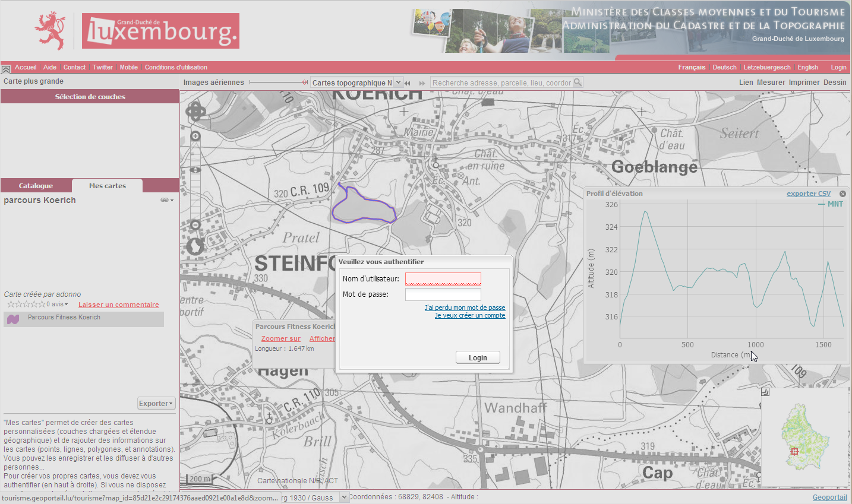
Task: Adjust the Images aériennes opacity slider
Action: pos(304,83)
